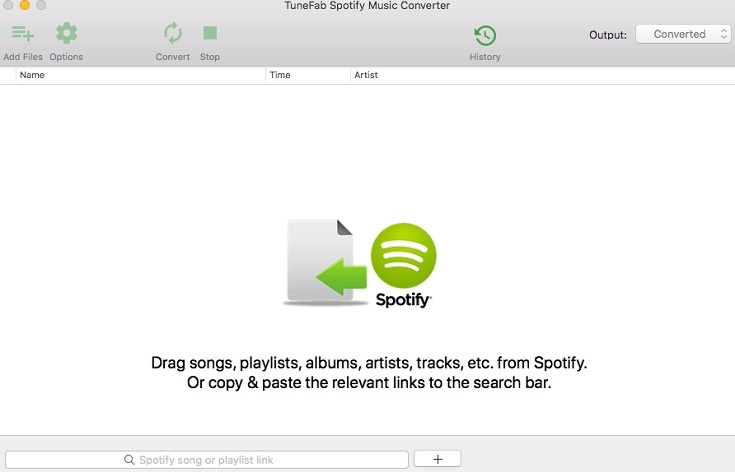Click the Add Files icon
The image size is (735, 472).
22,34
